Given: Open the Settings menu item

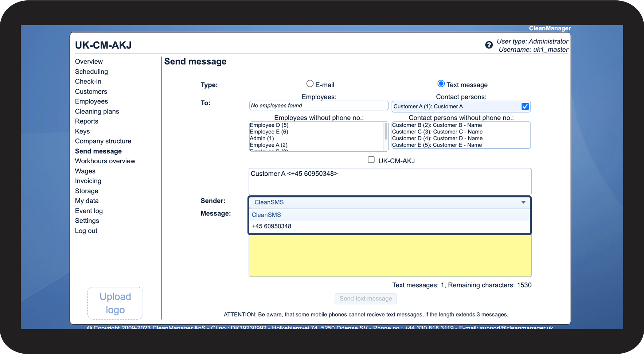Looking at the screenshot, I should 87,221.
